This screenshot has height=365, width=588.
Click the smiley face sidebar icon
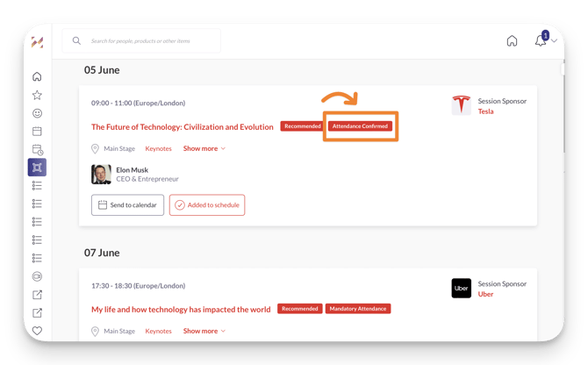37,113
